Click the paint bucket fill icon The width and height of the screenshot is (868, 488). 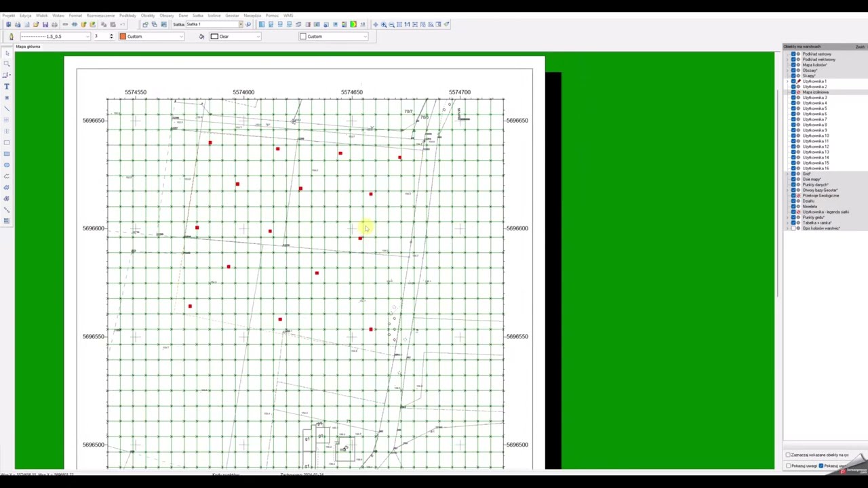click(x=201, y=37)
